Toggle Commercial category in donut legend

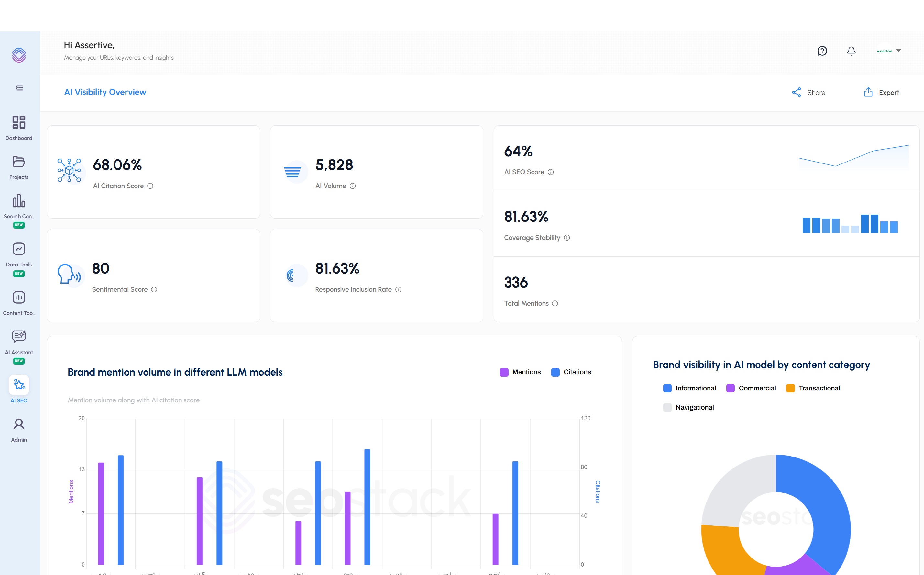[751, 388]
